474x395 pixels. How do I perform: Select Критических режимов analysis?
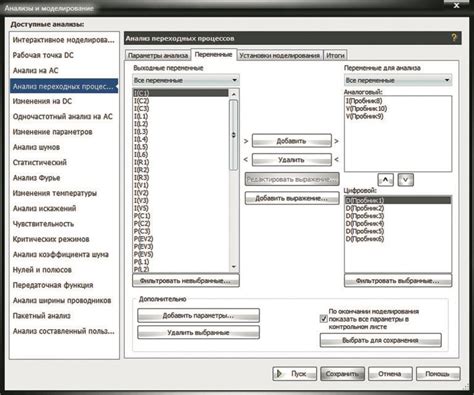click(64, 239)
